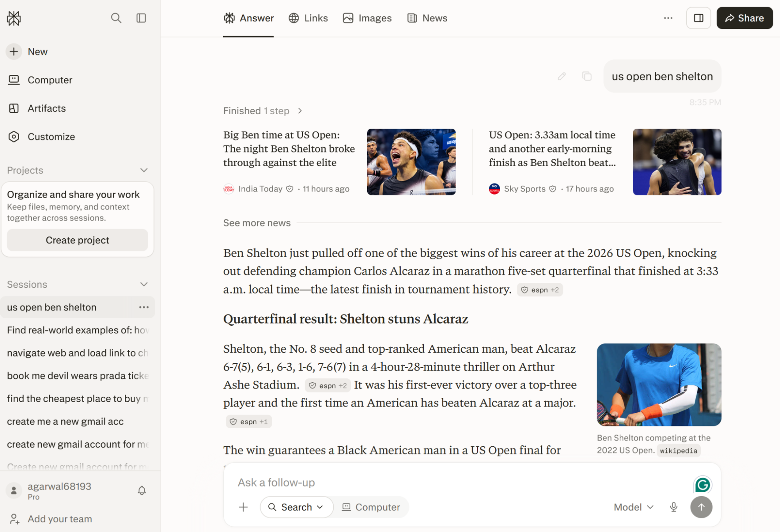Open the 'espn +2' citation after Ashe Stadium
Screen dimensions: 780x532
coord(328,386)
